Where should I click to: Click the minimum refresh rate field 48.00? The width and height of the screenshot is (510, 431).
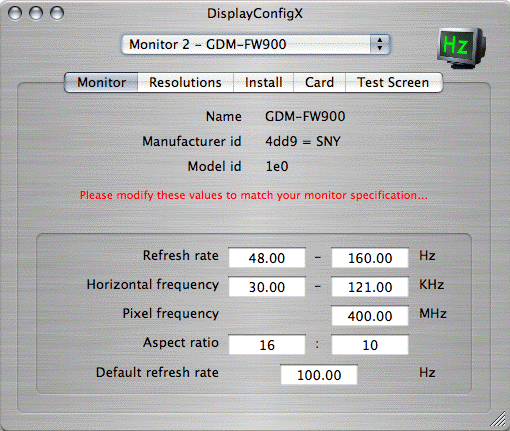tap(267, 258)
